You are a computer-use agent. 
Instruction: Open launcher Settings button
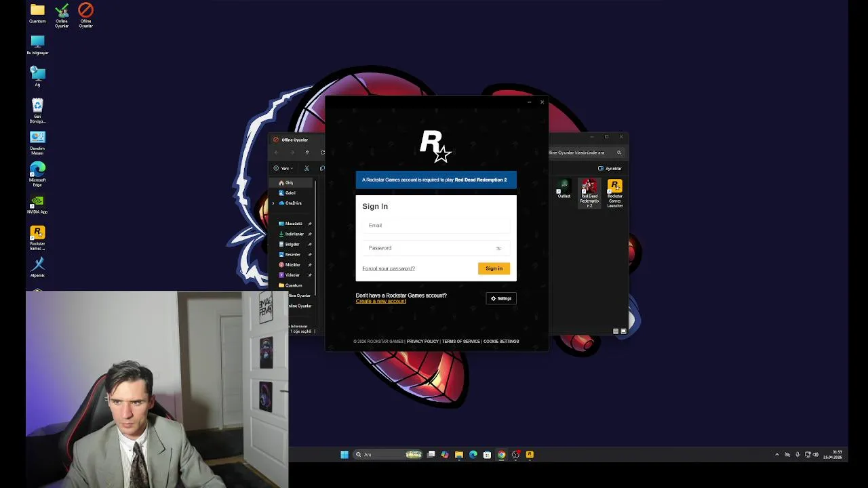(x=501, y=298)
